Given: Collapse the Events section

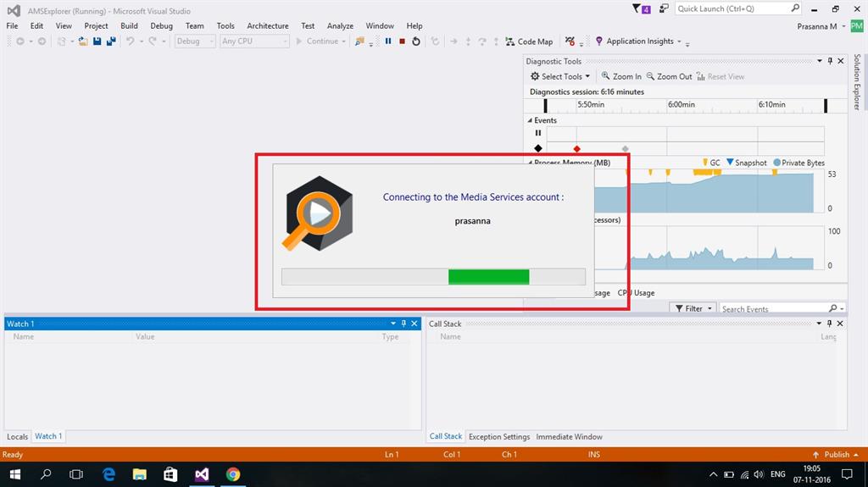Looking at the screenshot, I should 530,120.
